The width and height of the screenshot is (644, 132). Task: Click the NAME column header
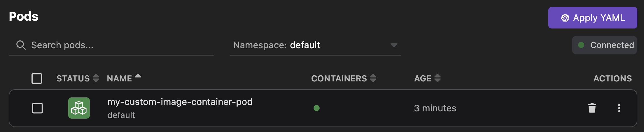(x=119, y=79)
